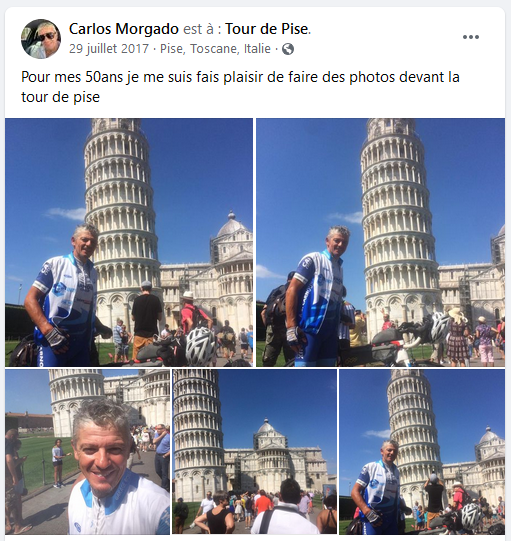The height and width of the screenshot is (541, 511).
Task: Open the Tour de Pise location link
Action: (267, 29)
